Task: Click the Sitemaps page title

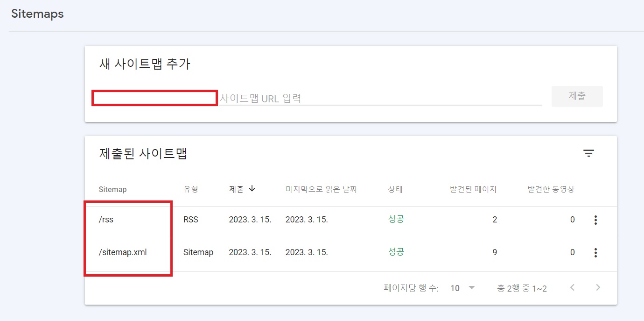Action: click(x=37, y=14)
